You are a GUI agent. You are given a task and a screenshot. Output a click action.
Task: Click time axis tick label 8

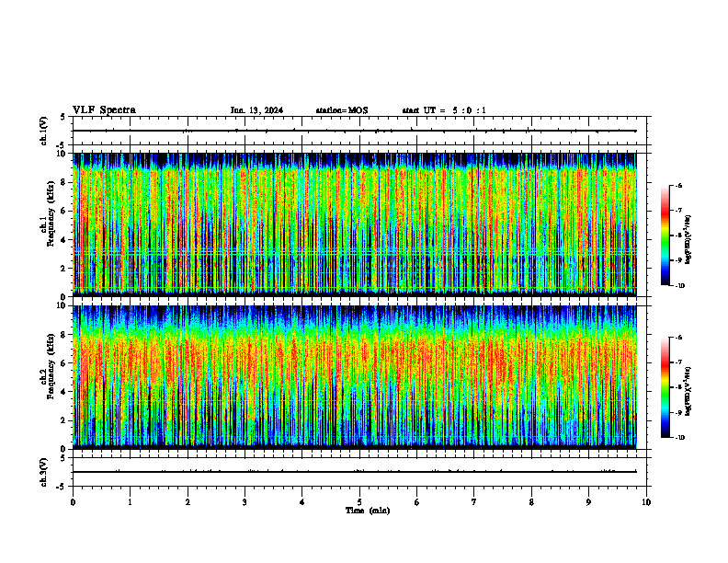click(x=531, y=502)
